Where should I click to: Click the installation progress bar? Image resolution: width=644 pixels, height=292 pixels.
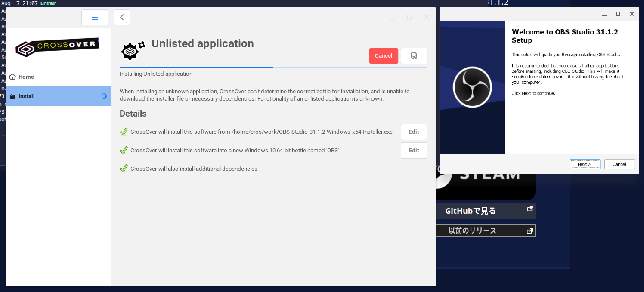(x=273, y=68)
